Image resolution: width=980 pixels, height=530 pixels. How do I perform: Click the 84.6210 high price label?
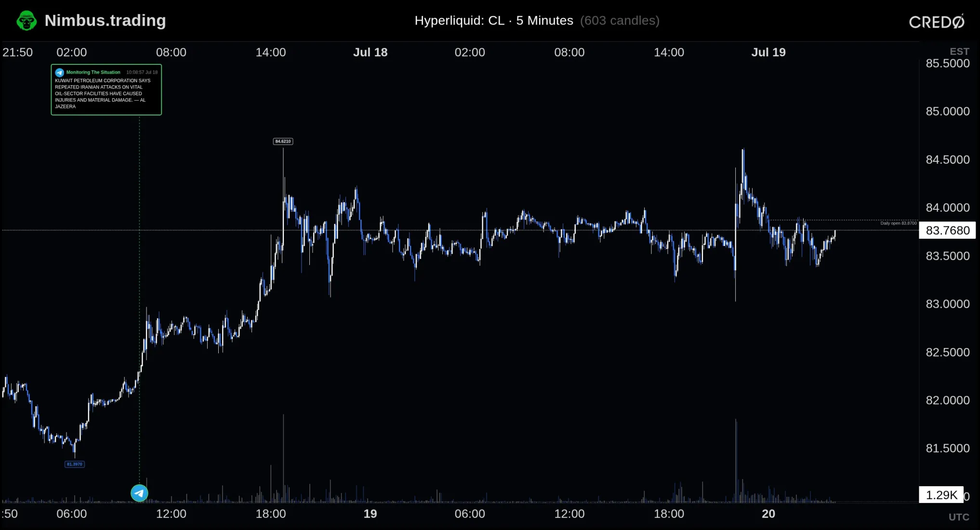(283, 141)
